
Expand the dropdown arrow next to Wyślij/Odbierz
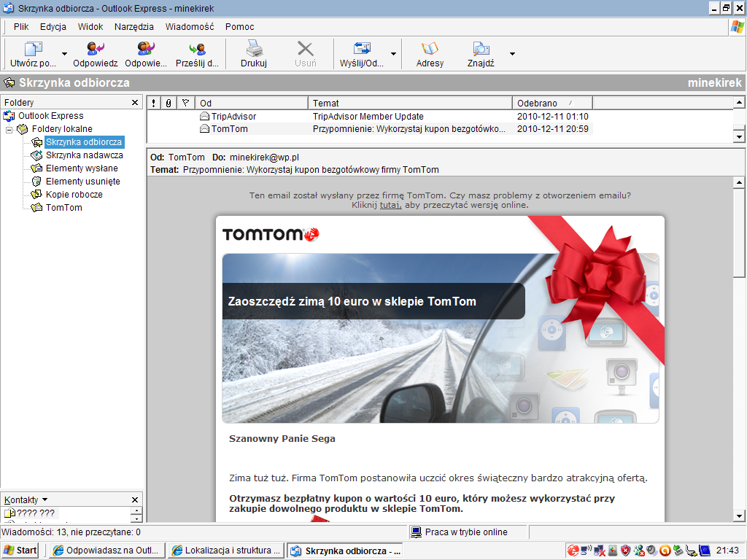tap(393, 54)
